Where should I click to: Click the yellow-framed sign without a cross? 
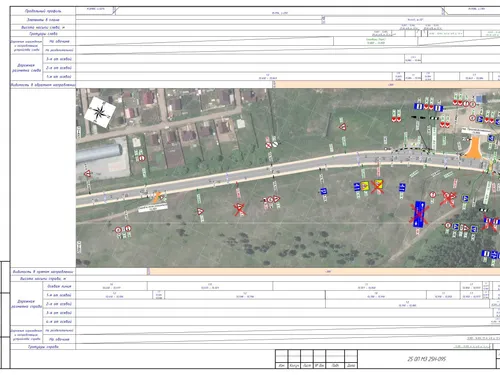(365, 186)
